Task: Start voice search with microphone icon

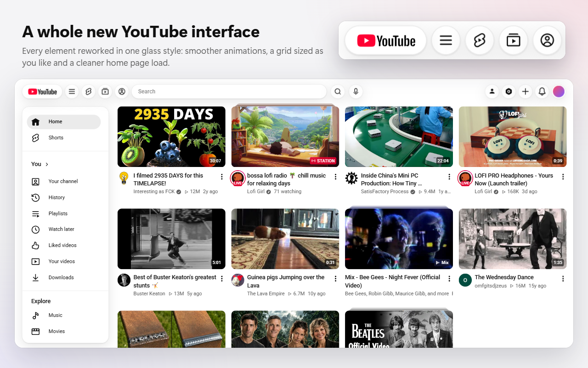Action: coord(356,92)
